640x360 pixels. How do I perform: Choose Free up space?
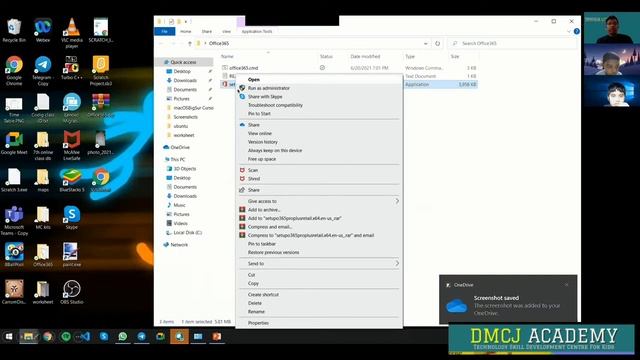pyautogui.click(x=262, y=159)
